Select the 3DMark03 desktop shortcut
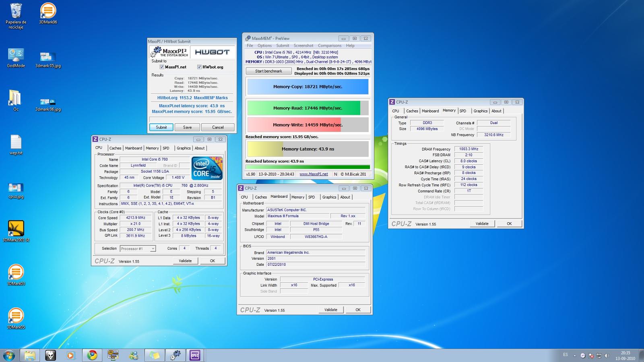644x362 pixels. tap(16, 275)
